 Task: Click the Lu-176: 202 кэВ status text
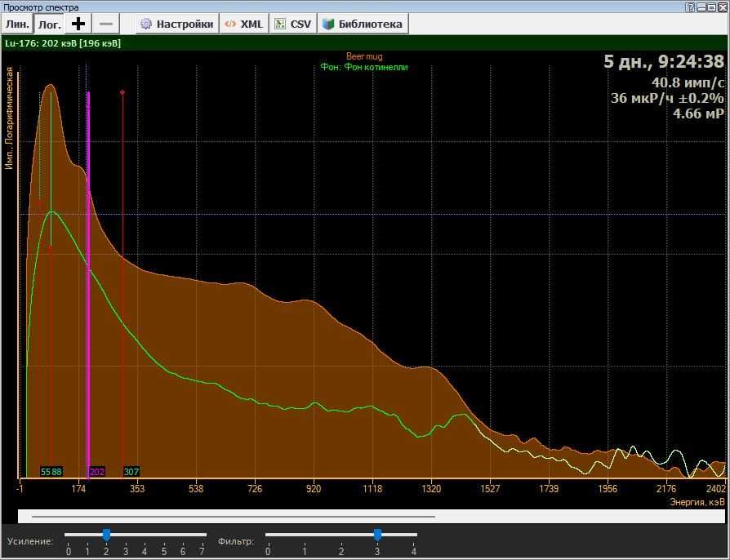tap(63, 43)
